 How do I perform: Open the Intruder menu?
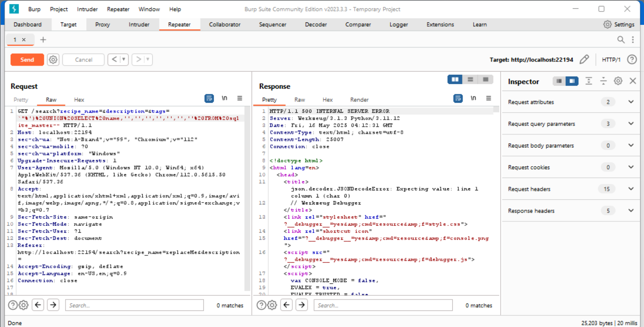pyautogui.click(x=87, y=9)
